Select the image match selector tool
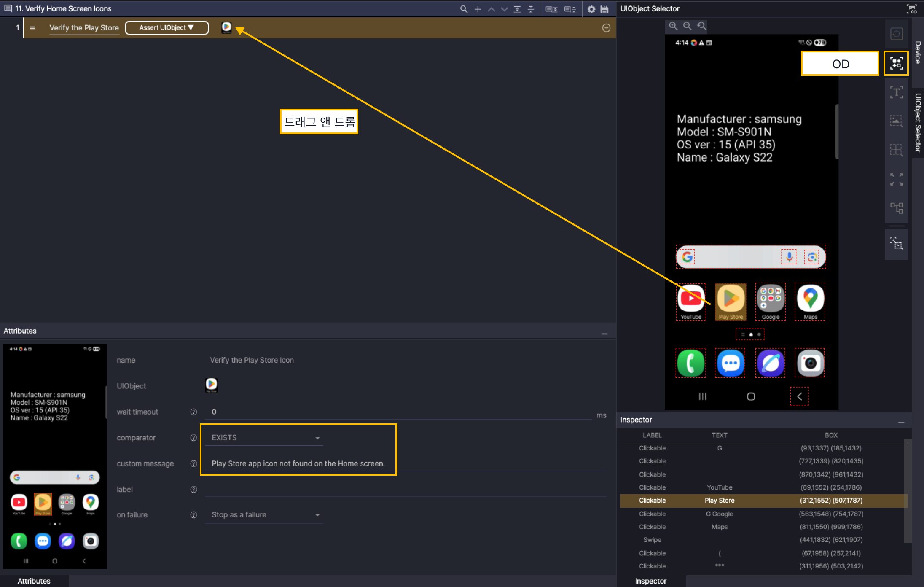The image size is (924, 587). 896,121
